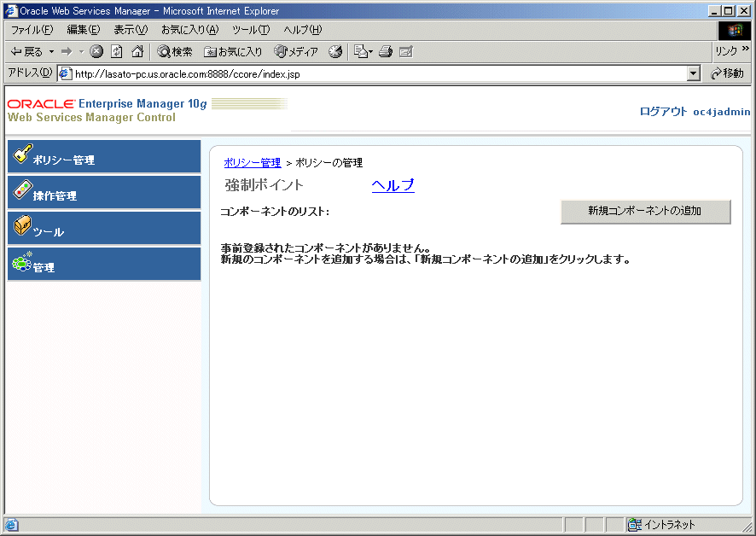Click the Edit page toolbar icon

point(406,51)
